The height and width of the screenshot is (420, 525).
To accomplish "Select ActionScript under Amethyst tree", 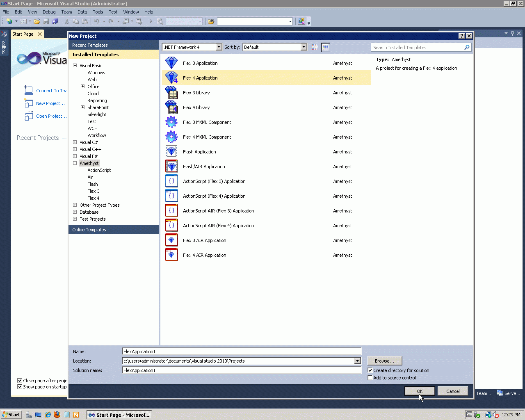I will [99, 170].
